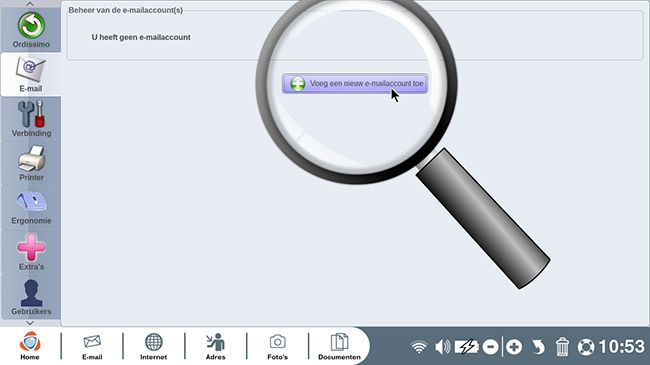Click the speaker volume icon
Screen dimensions: 650x365
(442, 347)
